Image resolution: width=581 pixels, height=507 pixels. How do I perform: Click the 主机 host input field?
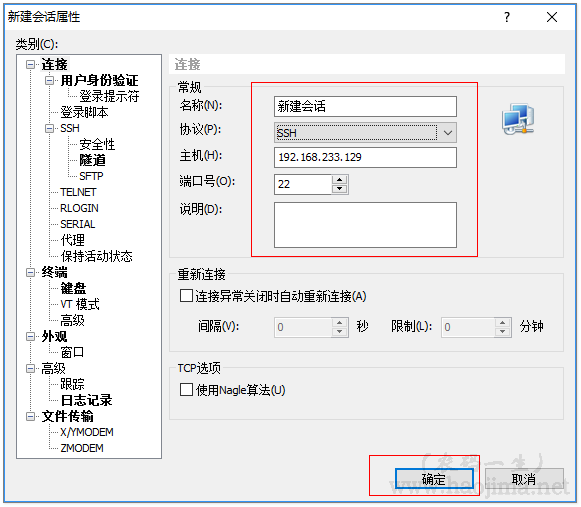pyautogui.click(x=365, y=157)
